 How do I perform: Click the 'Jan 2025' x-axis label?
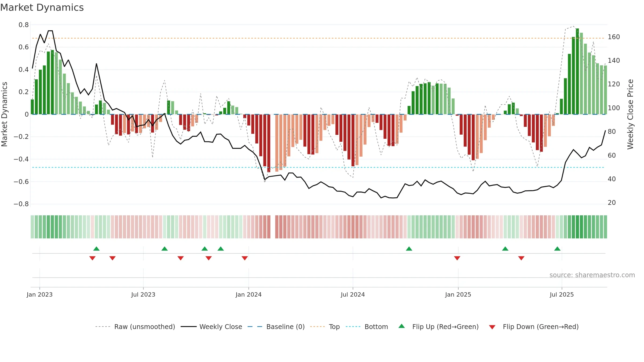(458, 294)
